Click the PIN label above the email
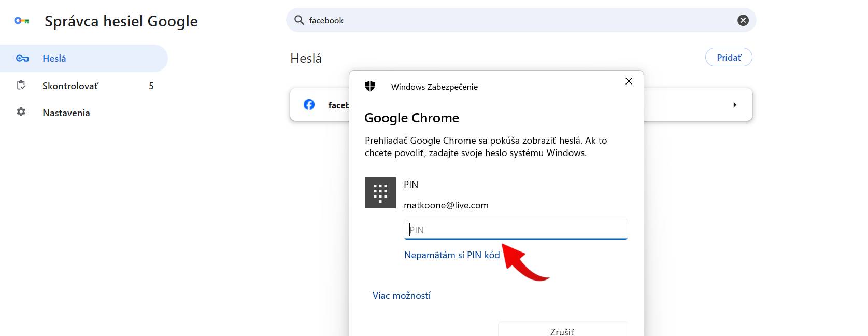The height and width of the screenshot is (336, 868). (411, 185)
